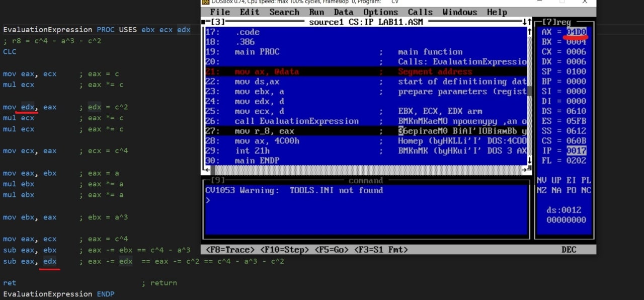The image size is (644, 300).
Task: Select the SP register value 0100
Action: click(x=576, y=71)
